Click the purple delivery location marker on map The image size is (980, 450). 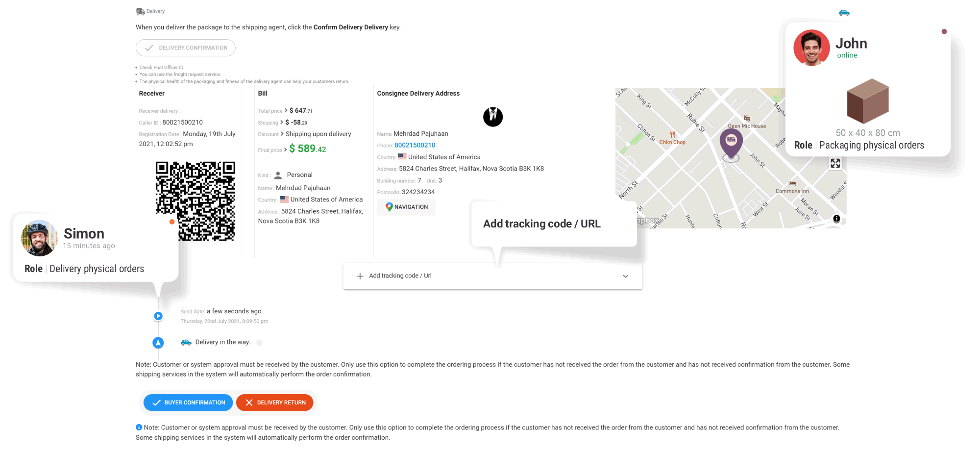[731, 143]
